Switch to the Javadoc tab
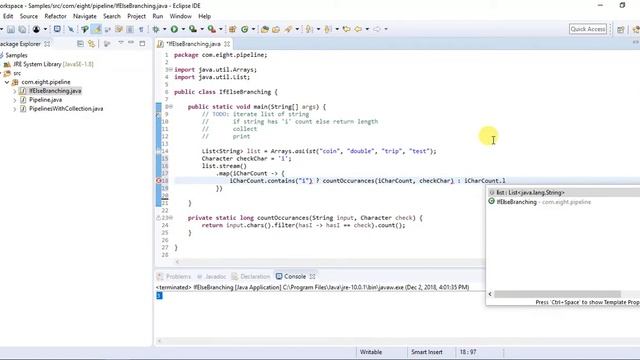Screen dimensions: 640x360 [x=211, y=276]
